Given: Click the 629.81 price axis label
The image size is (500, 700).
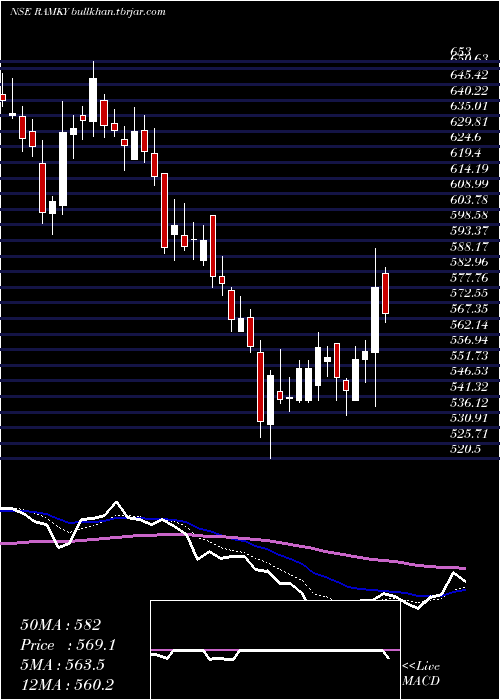Looking at the screenshot, I should (x=469, y=122).
